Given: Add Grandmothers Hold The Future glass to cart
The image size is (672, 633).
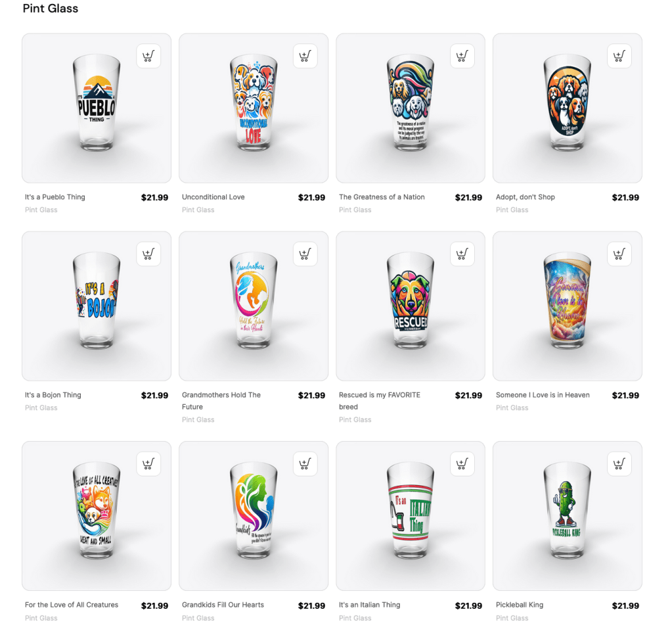Looking at the screenshot, I should pyautogui.click(x=305, y=254).
